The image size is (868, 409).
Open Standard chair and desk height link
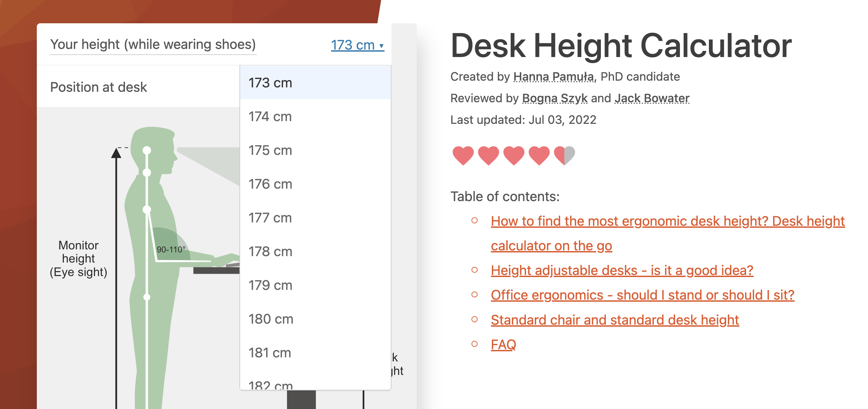615,320
